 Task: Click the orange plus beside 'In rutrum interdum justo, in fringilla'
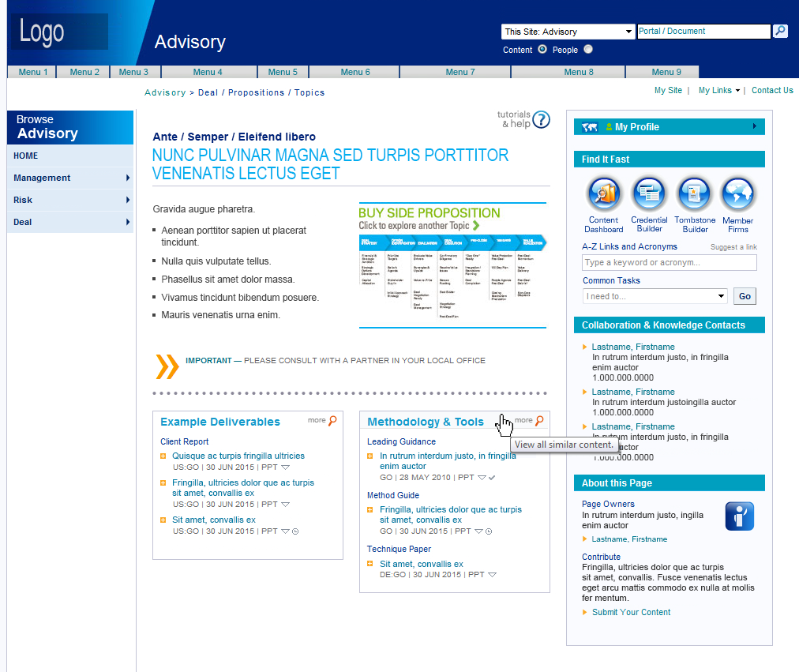[370, 456]
